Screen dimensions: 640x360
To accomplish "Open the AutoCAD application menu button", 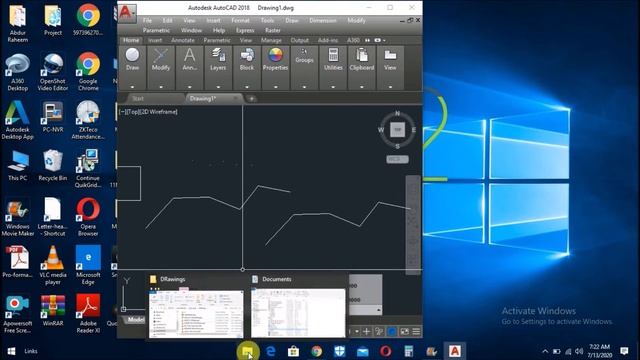I will tap(127, 13).
